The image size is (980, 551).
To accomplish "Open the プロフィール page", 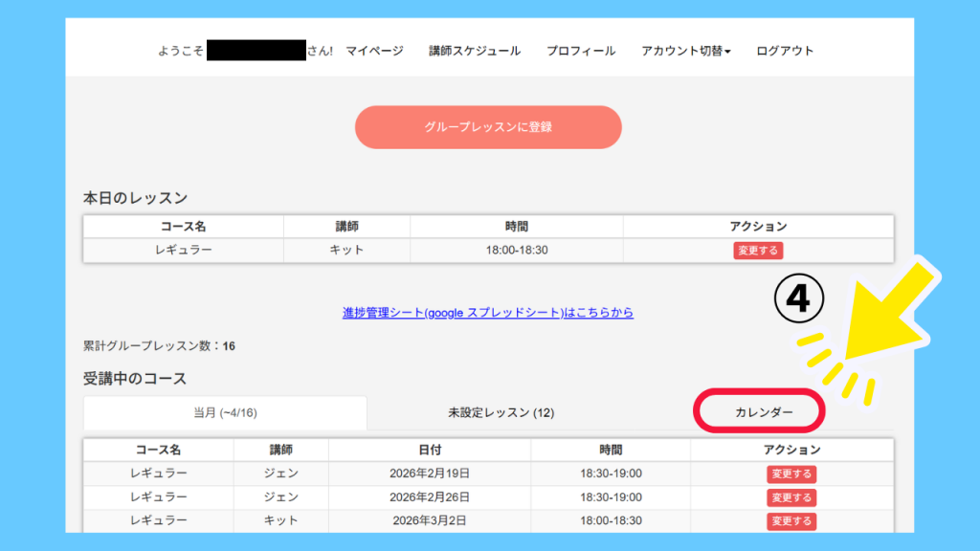I will 581,51.
